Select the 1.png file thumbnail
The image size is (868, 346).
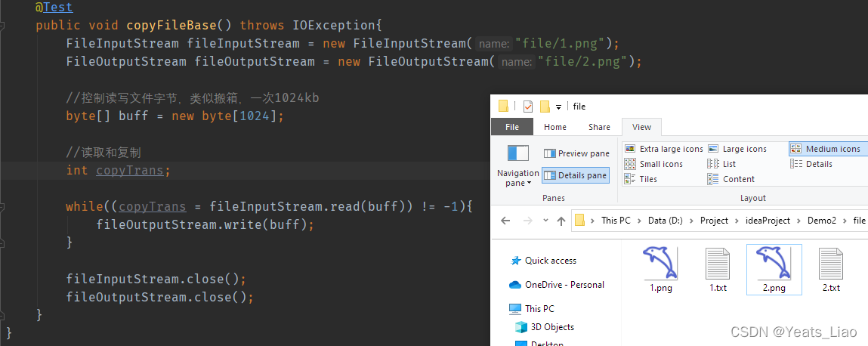click(x=660, y=269)
